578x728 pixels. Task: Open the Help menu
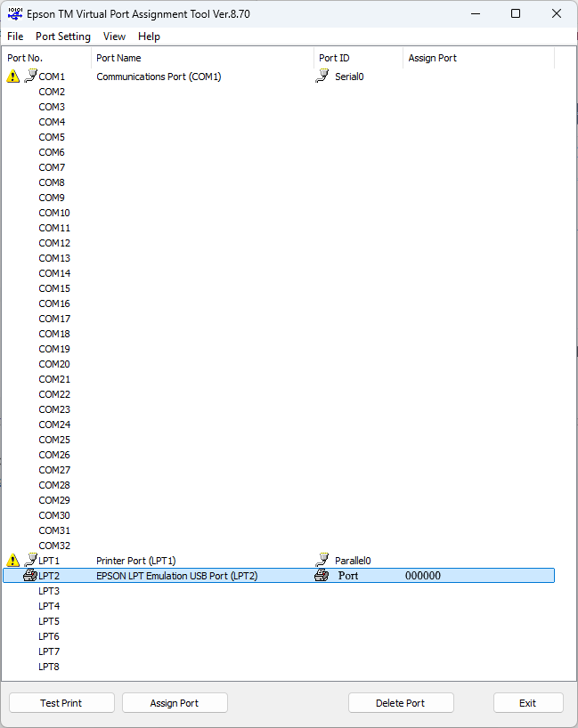click(149, 36)
